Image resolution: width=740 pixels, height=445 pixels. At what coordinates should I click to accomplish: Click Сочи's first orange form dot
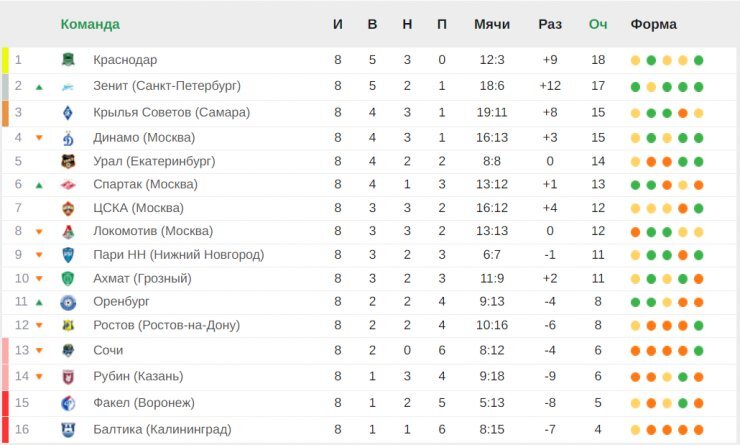pyautogui.click(x=635, y=351)
